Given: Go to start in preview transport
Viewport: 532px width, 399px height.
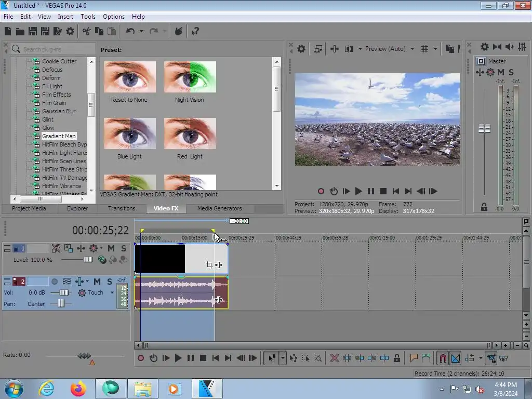Looking at the screenshot, I should (395, 191).
